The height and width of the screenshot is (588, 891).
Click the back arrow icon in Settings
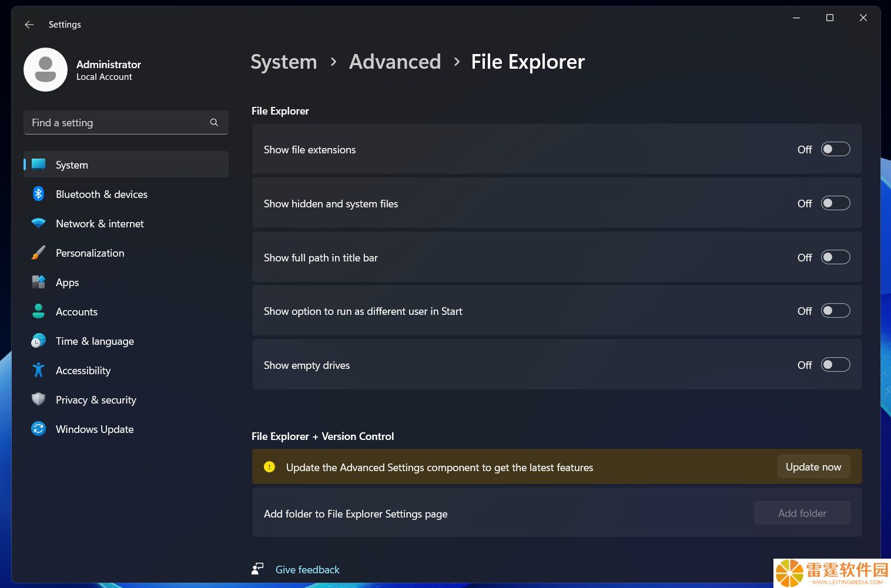[29, 25]
